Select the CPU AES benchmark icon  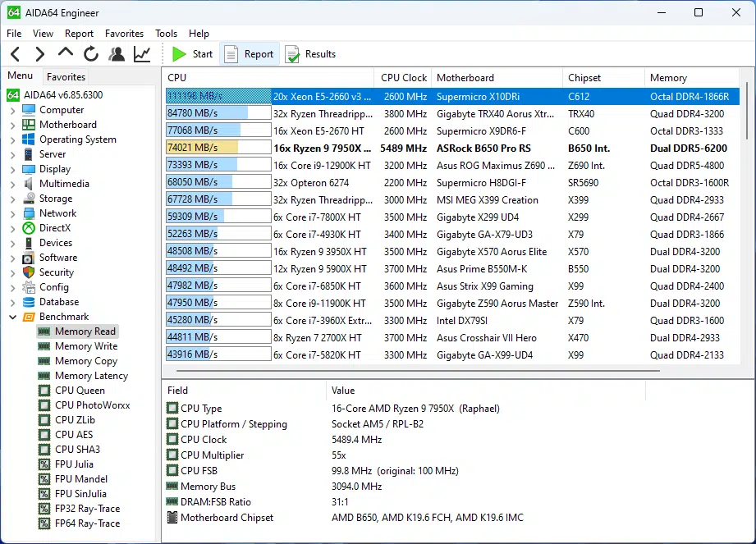[44, 435]
